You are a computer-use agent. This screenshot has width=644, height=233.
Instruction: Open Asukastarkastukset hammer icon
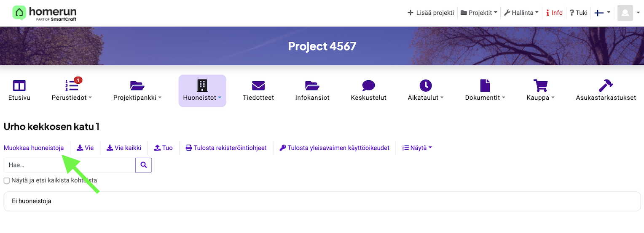click(x=606, y=86)
